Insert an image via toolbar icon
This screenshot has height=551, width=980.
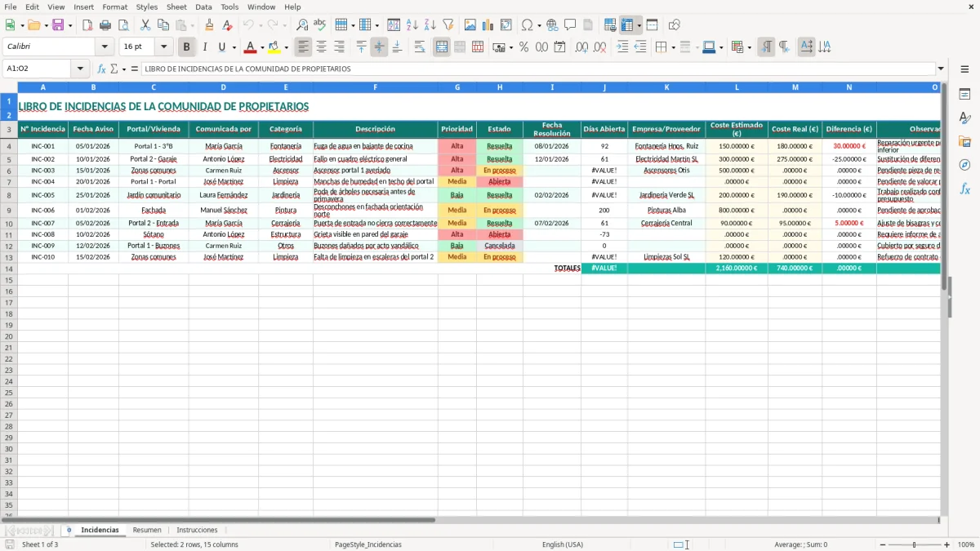point(470,25)
